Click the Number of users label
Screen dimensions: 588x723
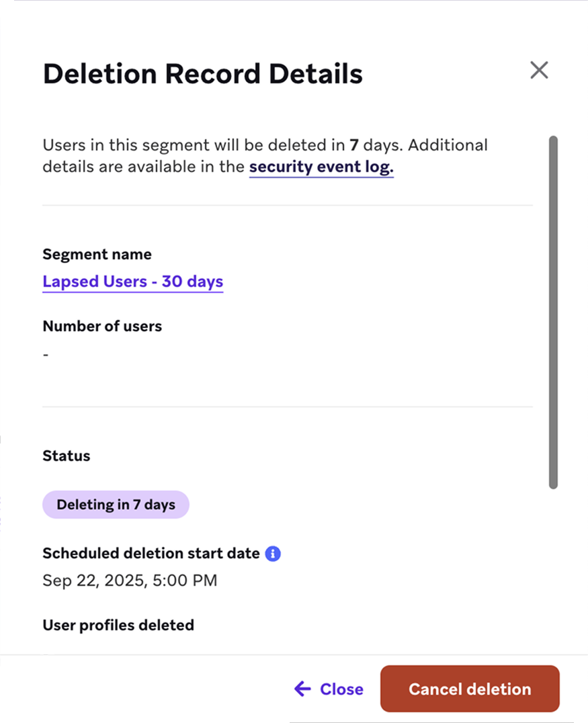point(102,327)
